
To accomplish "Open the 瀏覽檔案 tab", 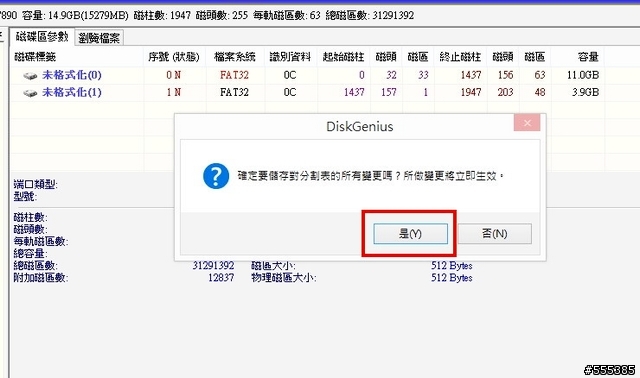I will click(x=99, y=38).
